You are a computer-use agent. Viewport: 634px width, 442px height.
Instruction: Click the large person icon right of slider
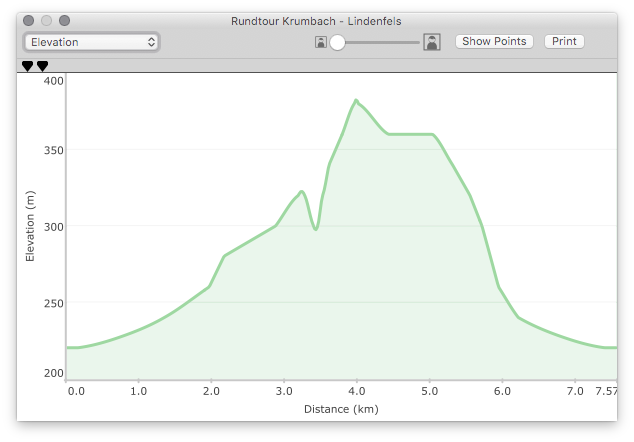click(432, 42)
